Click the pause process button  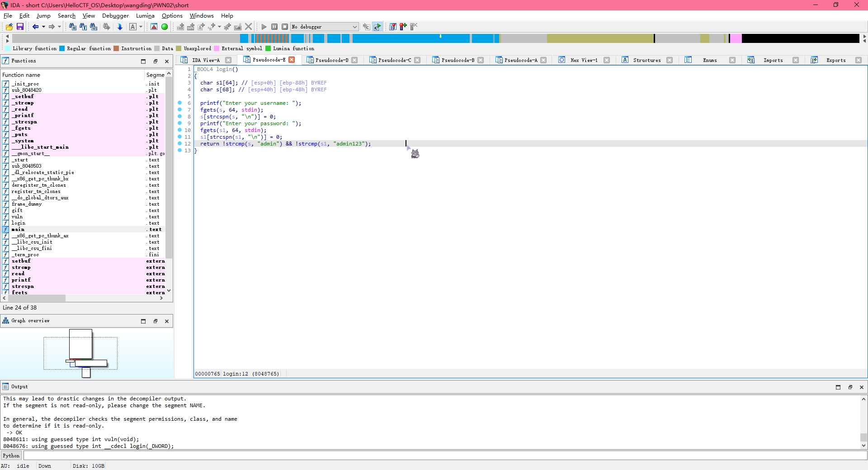pos(274,27)
